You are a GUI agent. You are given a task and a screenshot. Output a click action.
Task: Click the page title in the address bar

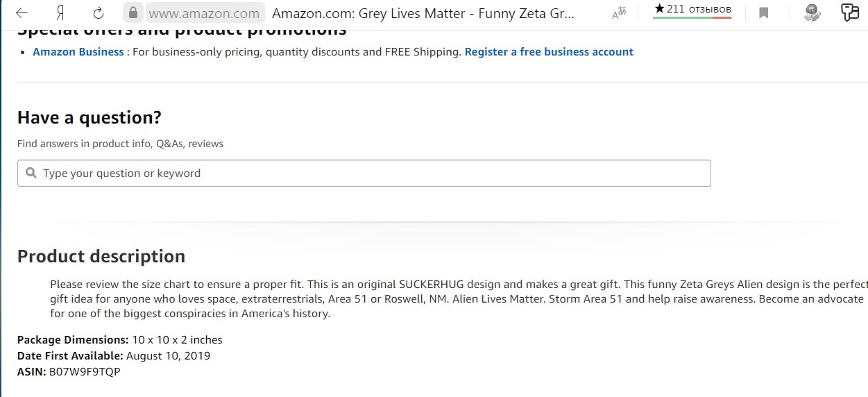pos(423,13)
